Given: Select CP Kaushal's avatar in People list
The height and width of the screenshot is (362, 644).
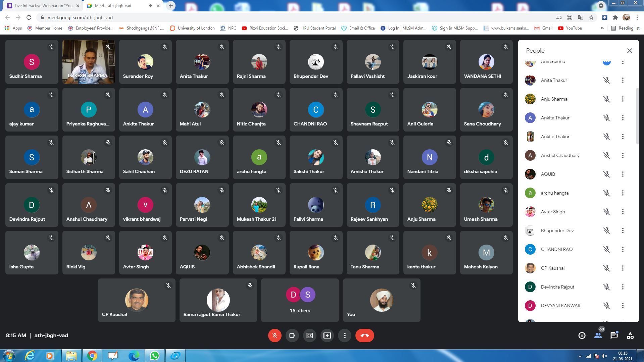Looking at the screenshot, I should 530,268.
